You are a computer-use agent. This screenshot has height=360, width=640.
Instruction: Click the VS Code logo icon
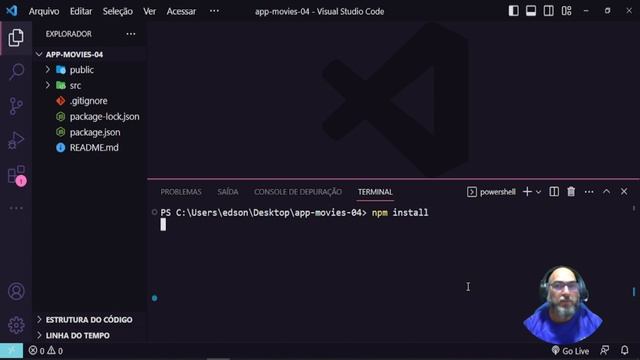point(11,11)
